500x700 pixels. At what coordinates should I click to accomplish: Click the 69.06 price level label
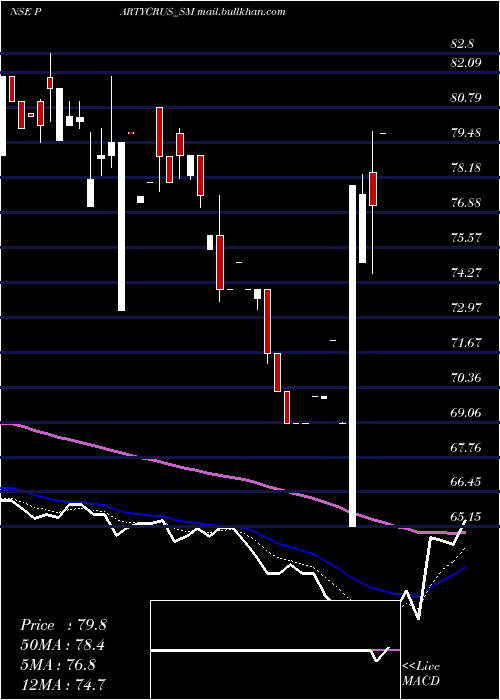[466, 412]
